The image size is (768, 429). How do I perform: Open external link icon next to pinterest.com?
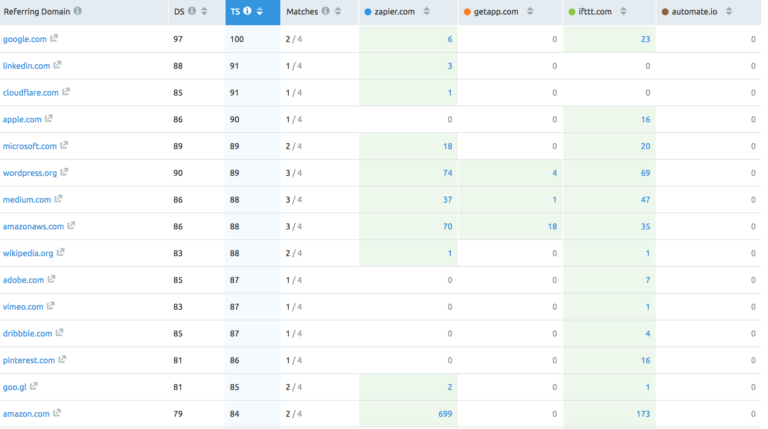[62, 359]
